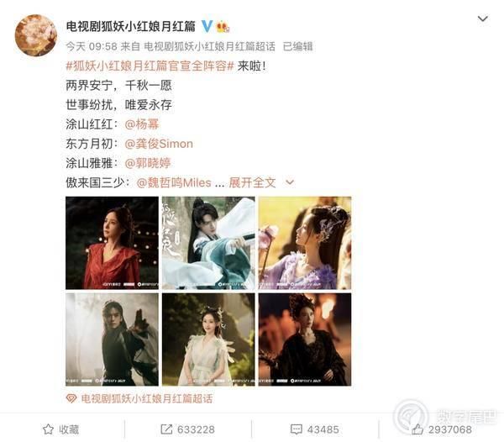Open the black gown poster thumbnail

click(x=305, y=339)
